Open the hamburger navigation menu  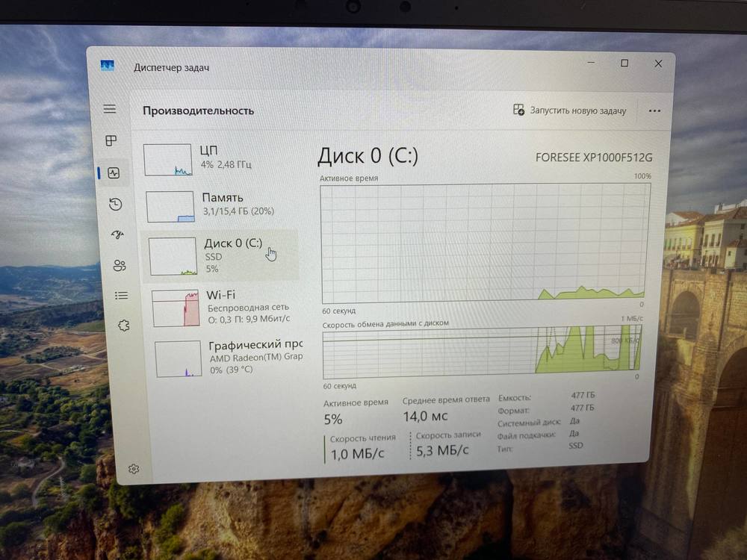(110, 109)
